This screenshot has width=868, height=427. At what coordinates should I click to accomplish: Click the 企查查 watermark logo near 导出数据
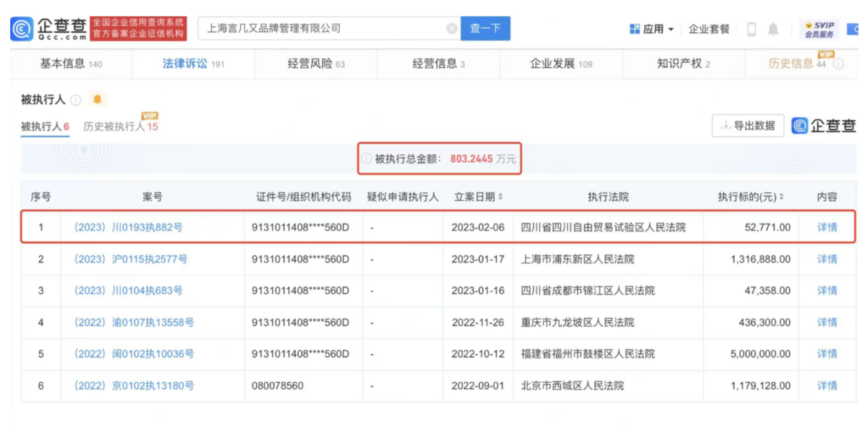point(825,125)
